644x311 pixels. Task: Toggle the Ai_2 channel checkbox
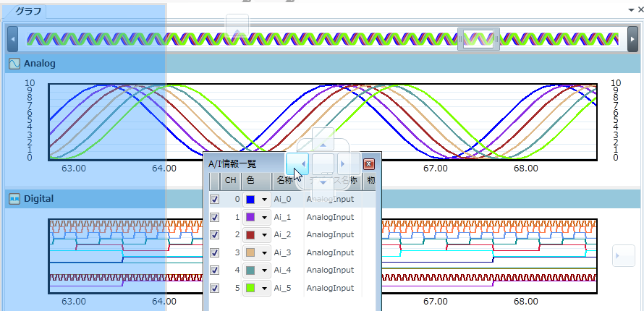(x=215, y=235)
